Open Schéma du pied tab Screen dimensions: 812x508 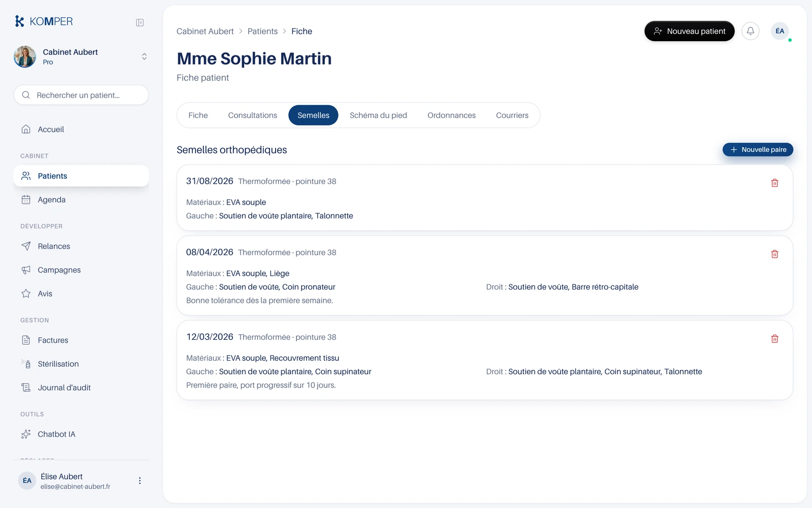(378, 115)
